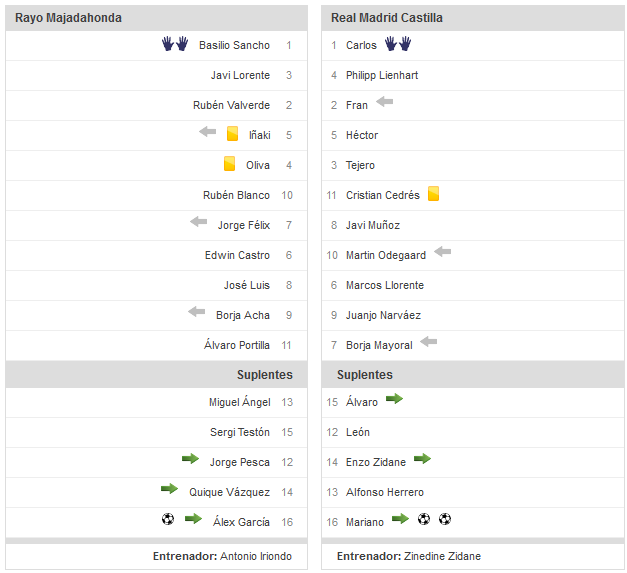Click the Real Madrid Castilla team header
Screen dimensions: 627x573
point(387,18)
